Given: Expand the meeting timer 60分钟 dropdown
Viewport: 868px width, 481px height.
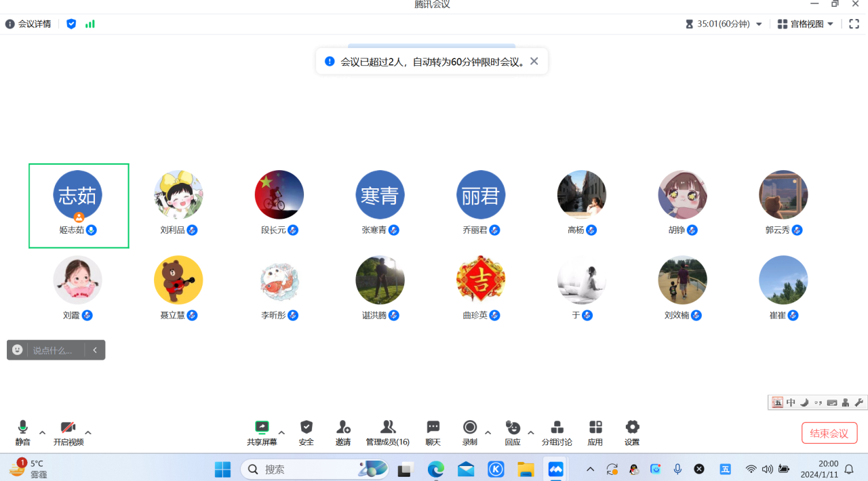Looking at the screenshot, I should coord(759,24).
